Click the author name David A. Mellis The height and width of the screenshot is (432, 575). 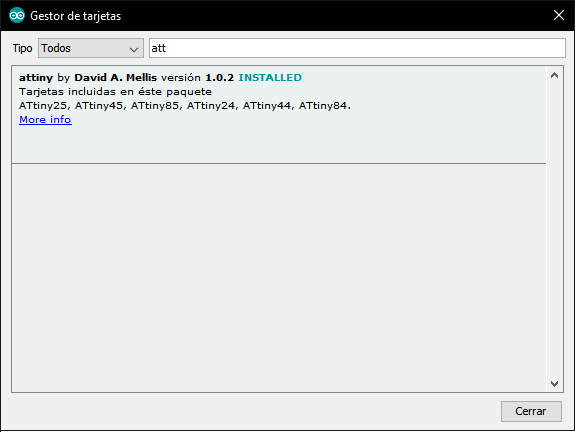click(116, 78)
